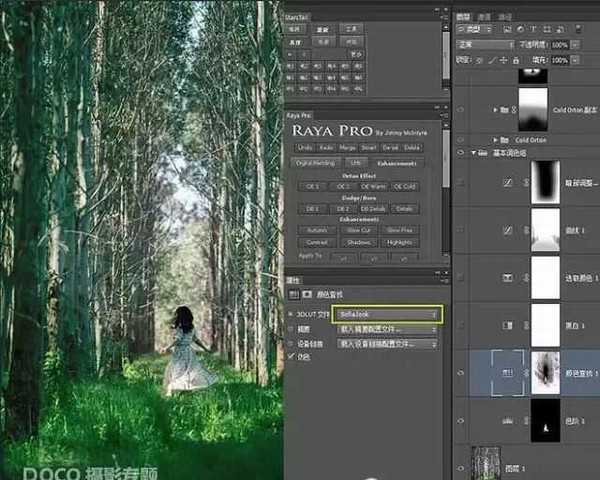600x480 pixels.
Task: Click the OE Warm button in Raya Pro
Action: pos(373,186)
